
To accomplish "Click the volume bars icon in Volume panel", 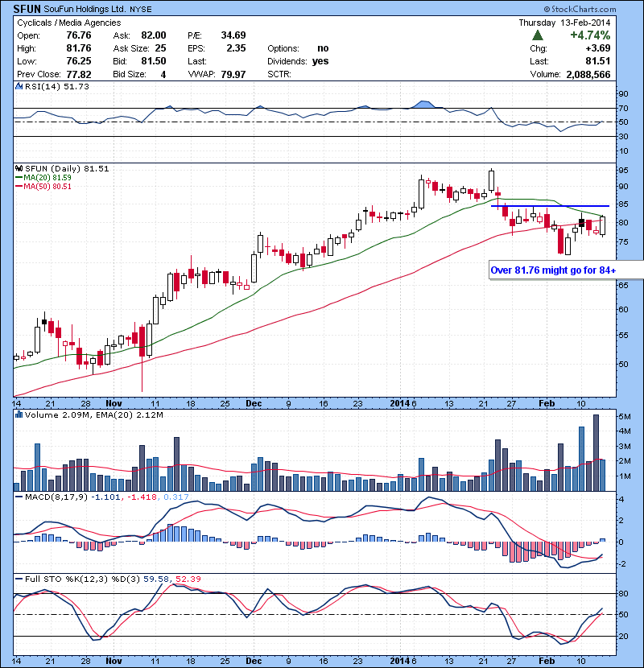I will click(x=19, y=414).
